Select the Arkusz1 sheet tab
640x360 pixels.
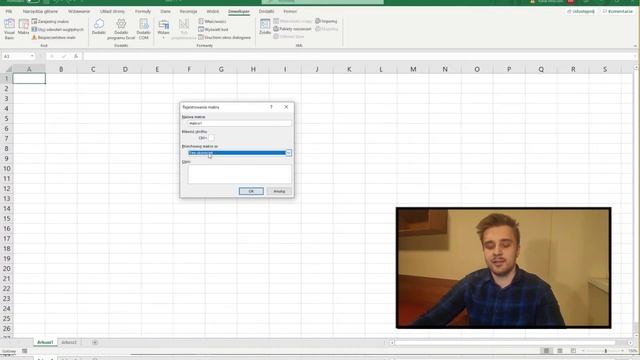click(x=45, y=342)
